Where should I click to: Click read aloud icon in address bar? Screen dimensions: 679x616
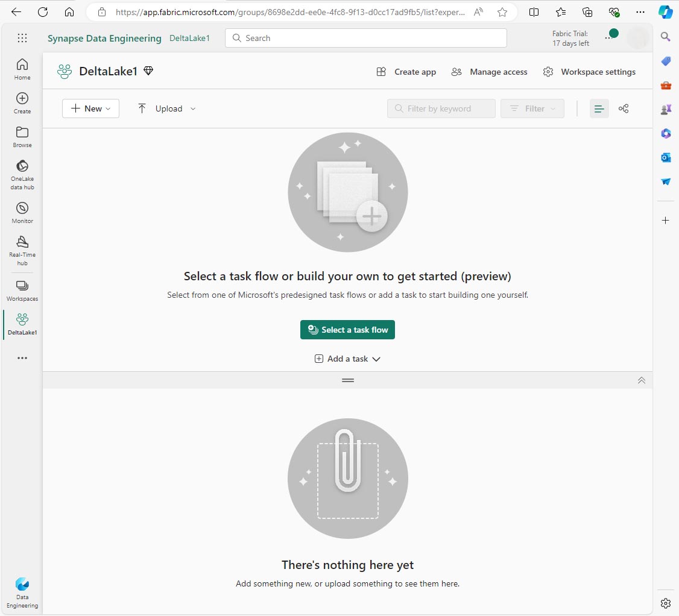click(478, 12)
